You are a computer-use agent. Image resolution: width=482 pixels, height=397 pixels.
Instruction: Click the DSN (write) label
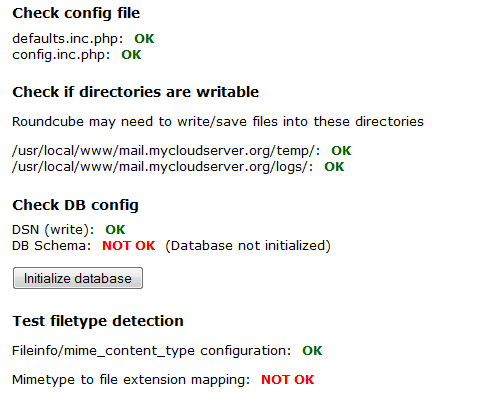click(x=53, y=230)
